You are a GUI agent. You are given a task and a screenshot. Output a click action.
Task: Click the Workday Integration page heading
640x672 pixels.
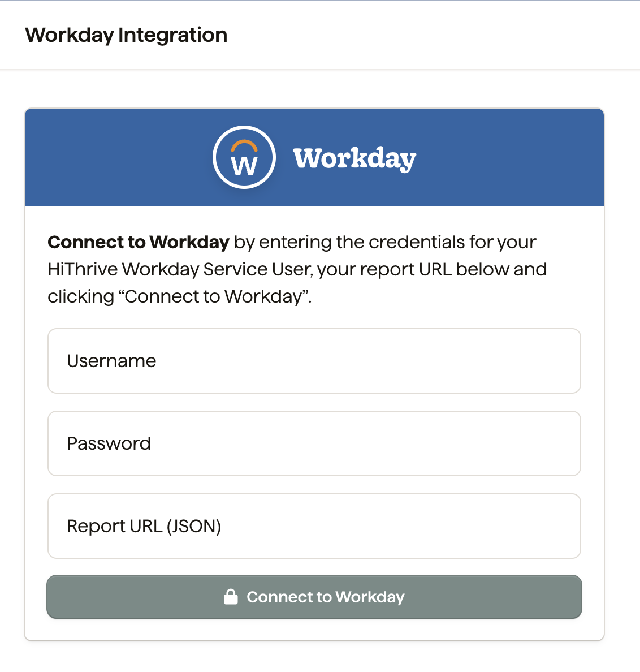click(x=126, y=35)
